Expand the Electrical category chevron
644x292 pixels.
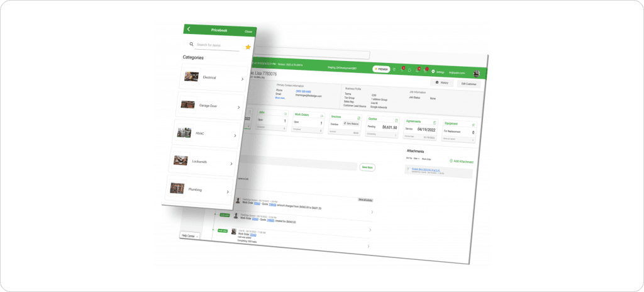(242, 79)
